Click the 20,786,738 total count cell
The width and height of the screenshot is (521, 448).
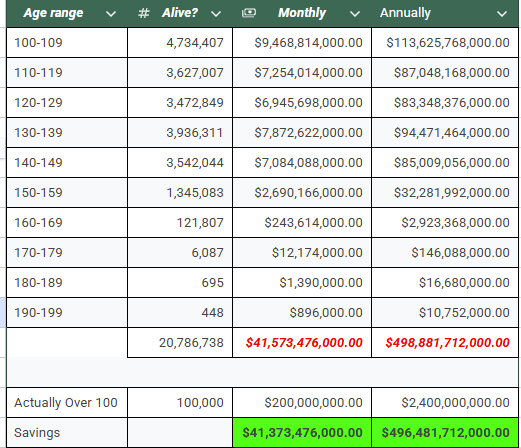[180, 343]
